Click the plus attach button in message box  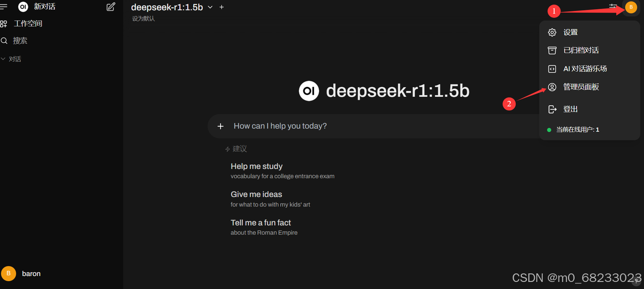[220, 126]
